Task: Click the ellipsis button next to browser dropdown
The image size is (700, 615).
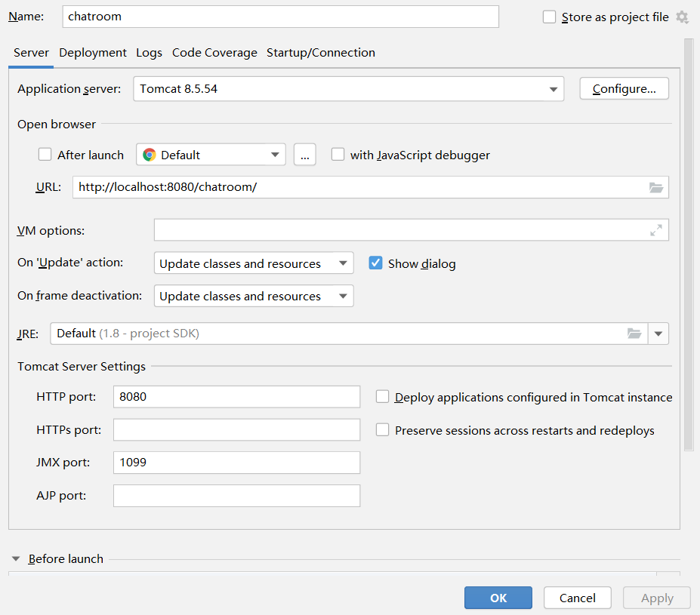Action: [x=304, y=154]
